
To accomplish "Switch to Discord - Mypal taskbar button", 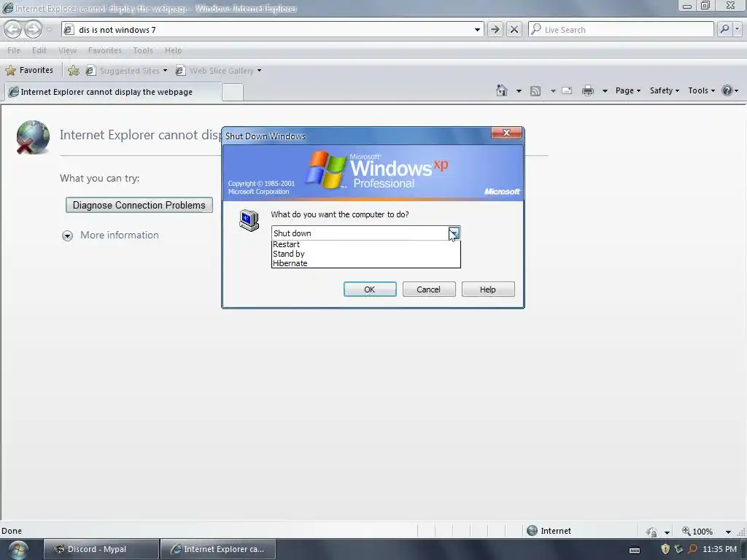I will pos(101,549).
